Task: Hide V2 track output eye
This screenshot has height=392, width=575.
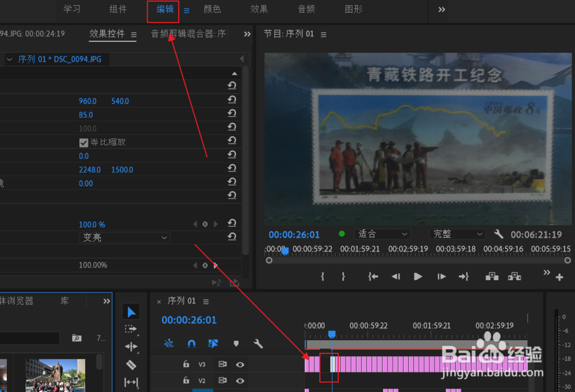Action: pyautogui.click(x=240, y=381)
